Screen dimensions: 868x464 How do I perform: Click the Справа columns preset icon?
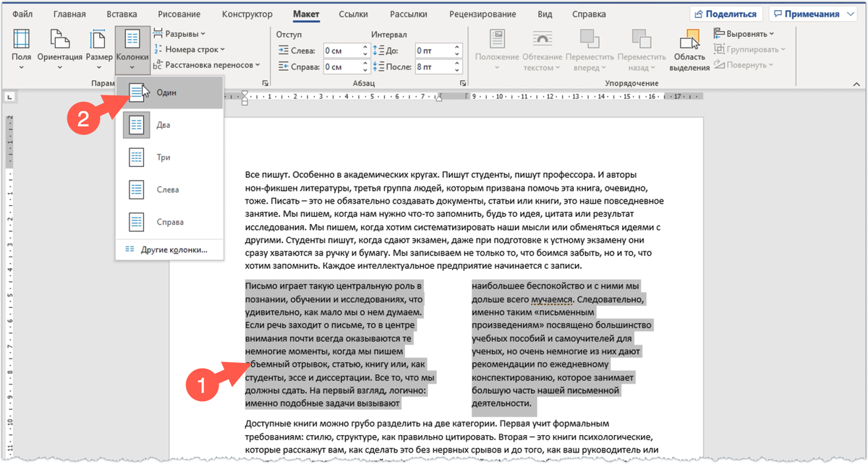tap(136, 223)
